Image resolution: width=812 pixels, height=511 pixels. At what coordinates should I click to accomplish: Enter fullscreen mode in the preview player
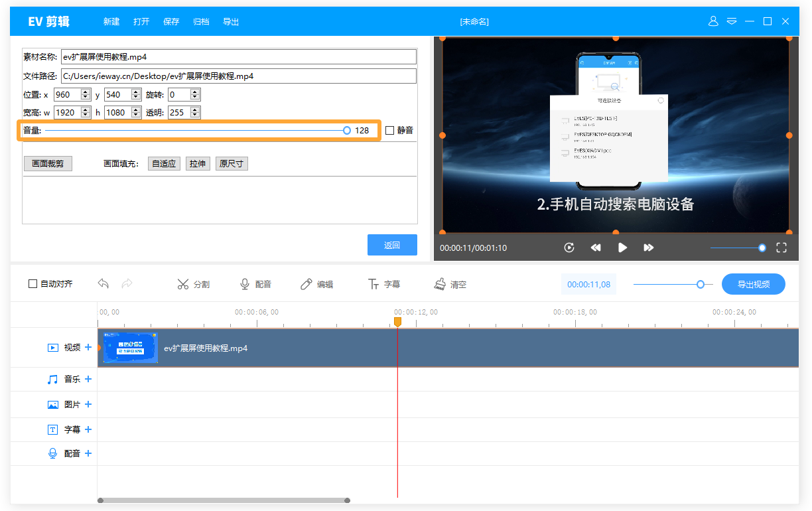[781, 247]
